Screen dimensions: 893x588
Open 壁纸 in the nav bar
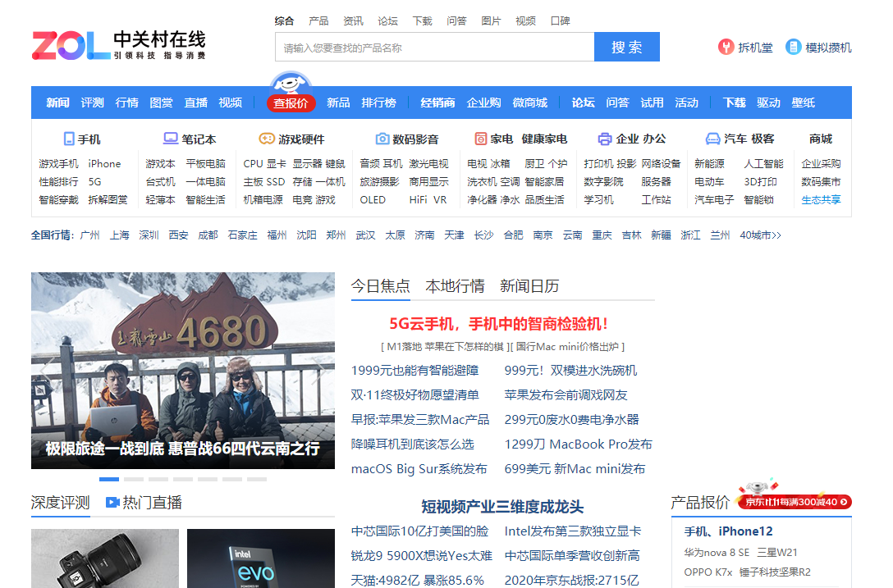pyautogui.click(x=803, y=103)
